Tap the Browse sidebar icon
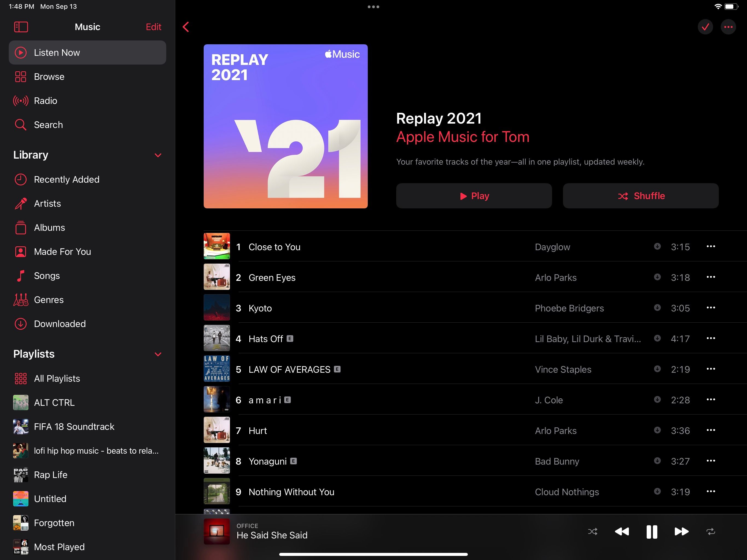Screen dimensions: 747x560 pyautogui.click(x=21, y=77)
